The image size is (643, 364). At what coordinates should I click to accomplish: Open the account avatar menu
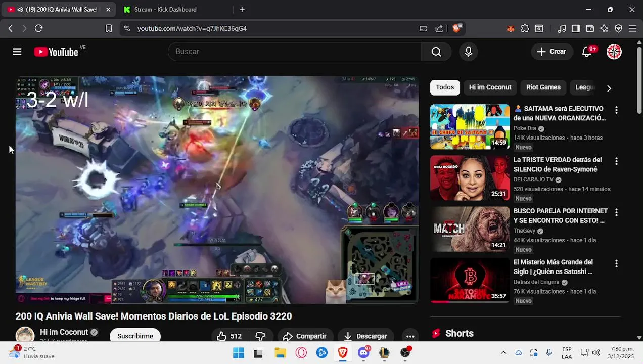[x=614, y=52]
